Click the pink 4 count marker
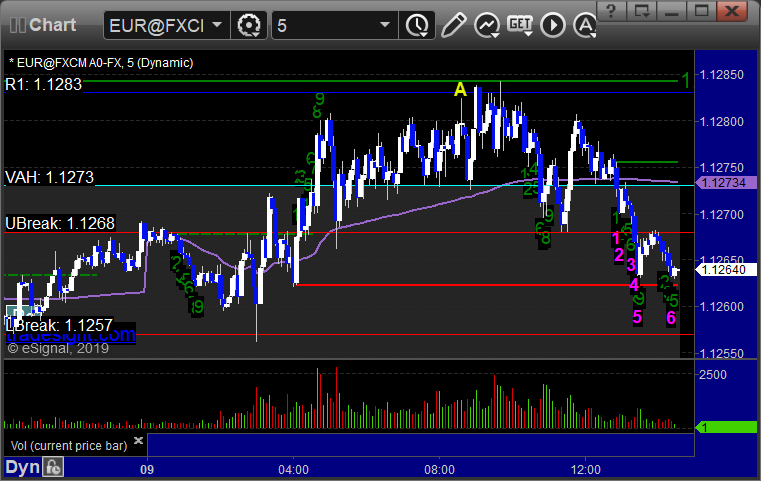761x481 pixels. (634, 285)
